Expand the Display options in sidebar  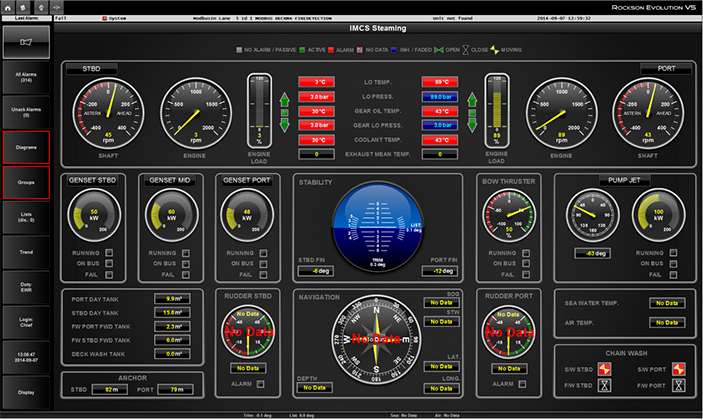click(25, 392)
